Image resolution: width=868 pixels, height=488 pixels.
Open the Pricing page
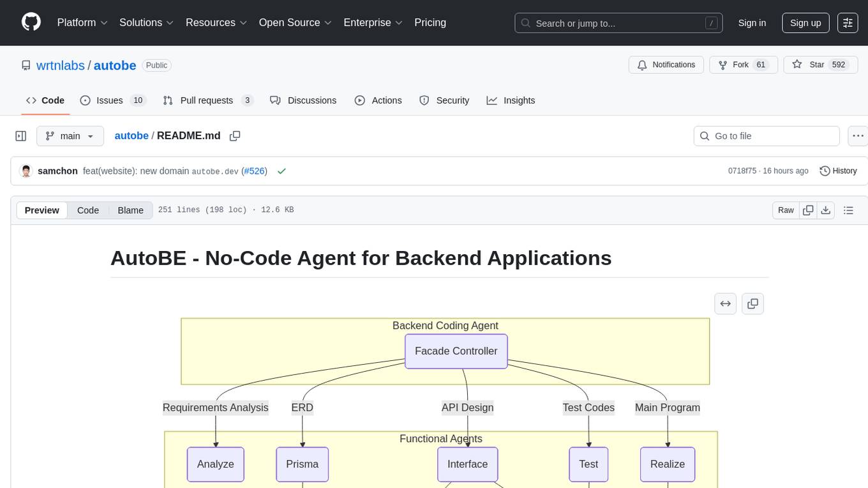pos(430,22)
